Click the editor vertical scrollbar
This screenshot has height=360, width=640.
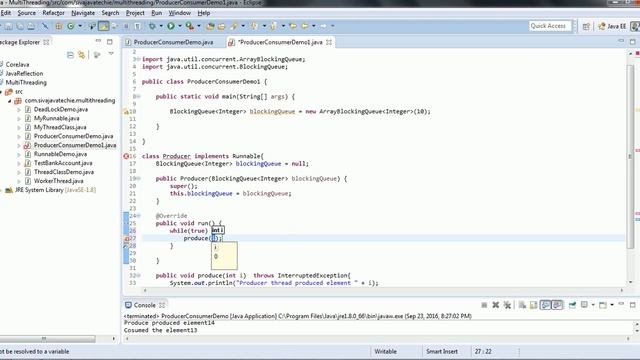coord(631,156)
